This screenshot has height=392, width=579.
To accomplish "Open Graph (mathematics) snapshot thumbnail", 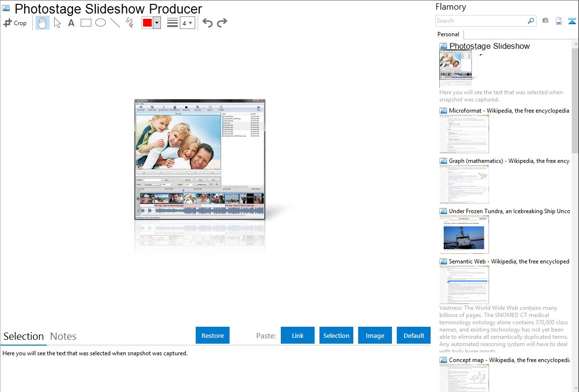I will [x=464, y=184].
